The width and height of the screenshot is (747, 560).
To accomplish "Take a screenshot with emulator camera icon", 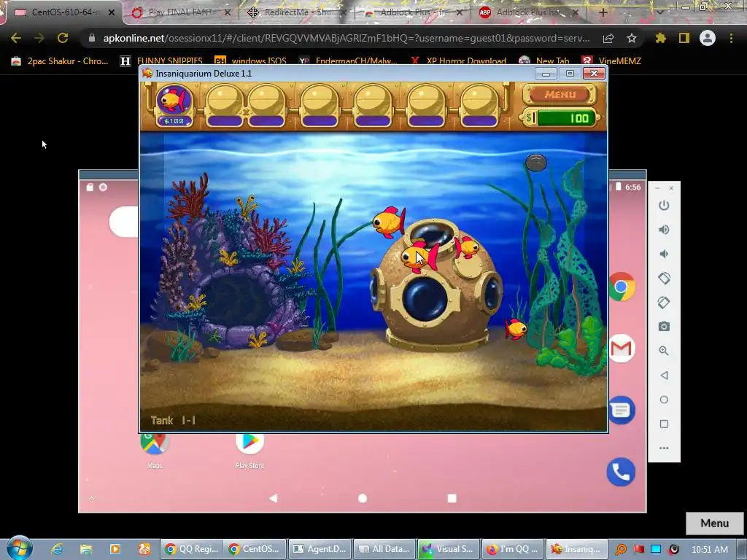I will (x=664, y=327).
